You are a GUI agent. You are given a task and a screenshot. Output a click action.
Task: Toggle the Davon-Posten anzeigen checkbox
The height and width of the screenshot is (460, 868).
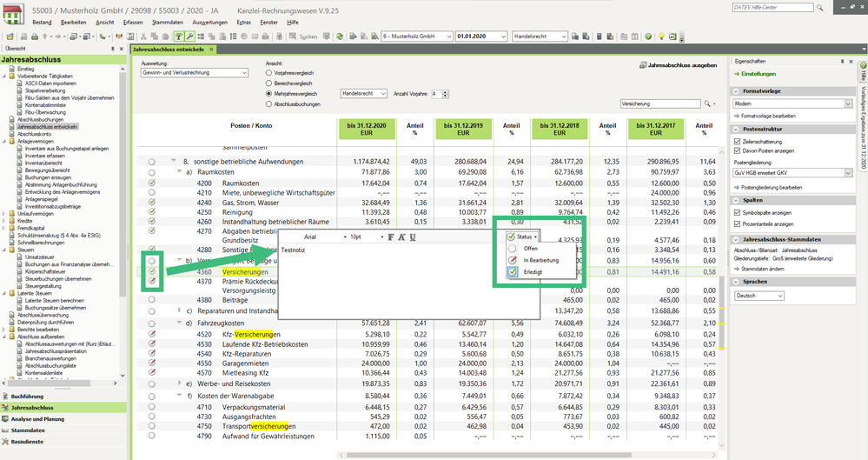[737, 150]
